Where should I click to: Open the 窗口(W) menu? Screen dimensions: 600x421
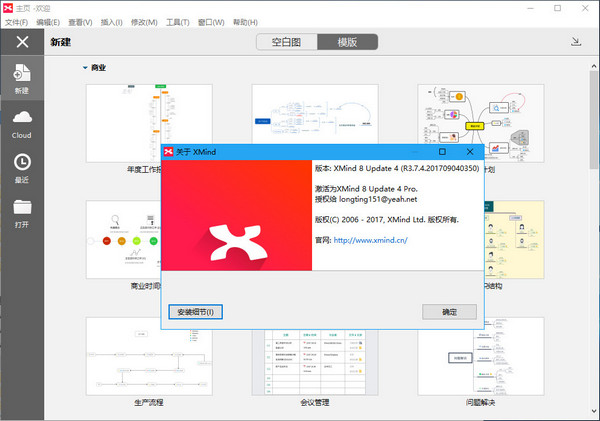tap(211, 22)
